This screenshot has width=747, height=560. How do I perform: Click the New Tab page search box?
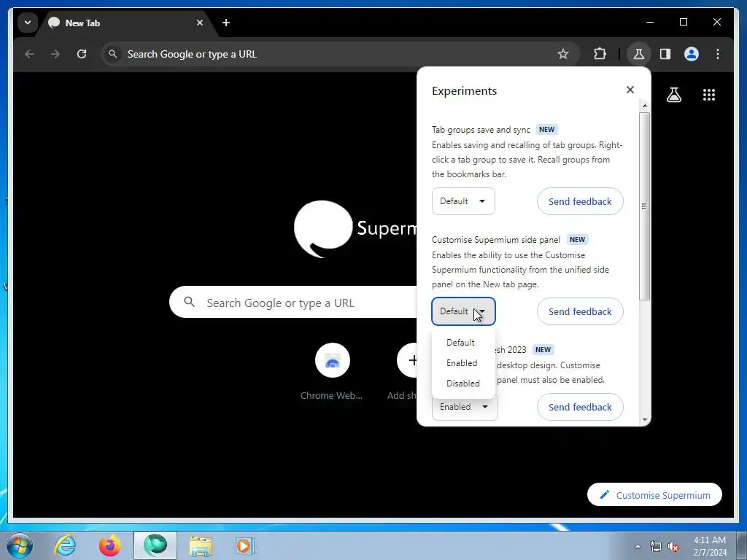293,302
